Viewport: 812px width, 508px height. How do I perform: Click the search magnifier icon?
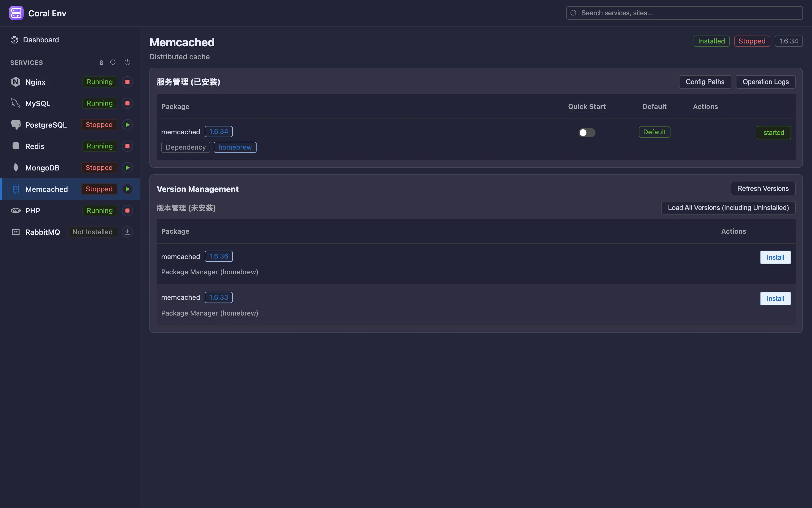pos(573,13)
